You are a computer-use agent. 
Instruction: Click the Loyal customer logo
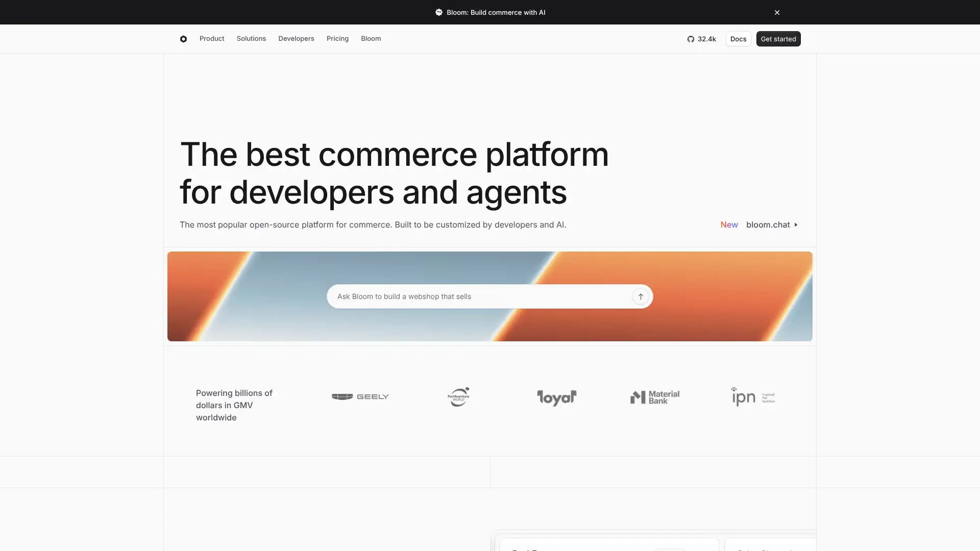556,397
